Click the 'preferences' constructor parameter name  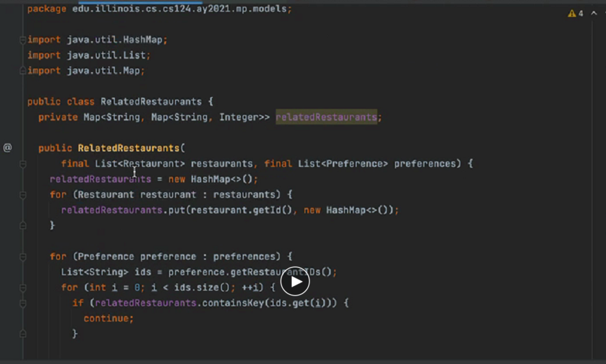[425, 164]
